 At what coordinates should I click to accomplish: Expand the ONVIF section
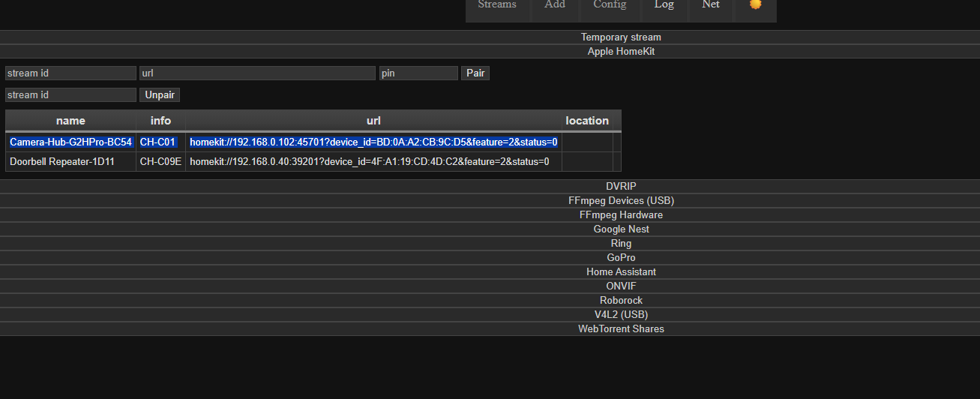click(x=621, y=286)
